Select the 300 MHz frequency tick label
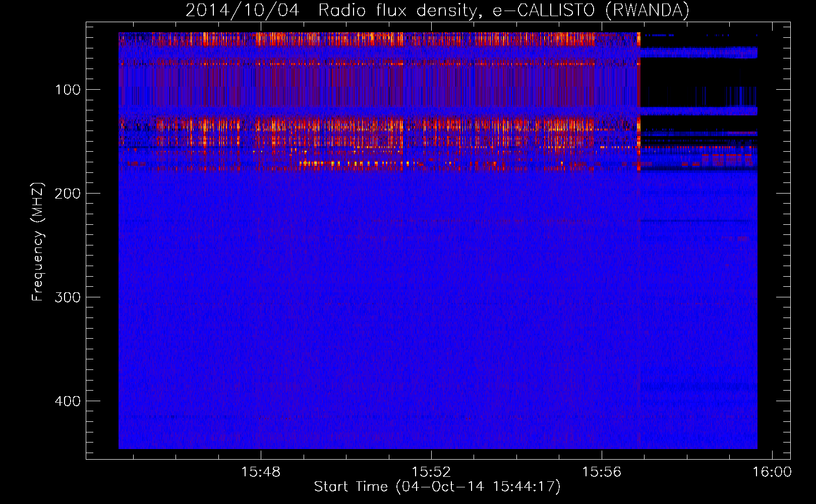 click(x=68, y=297)
